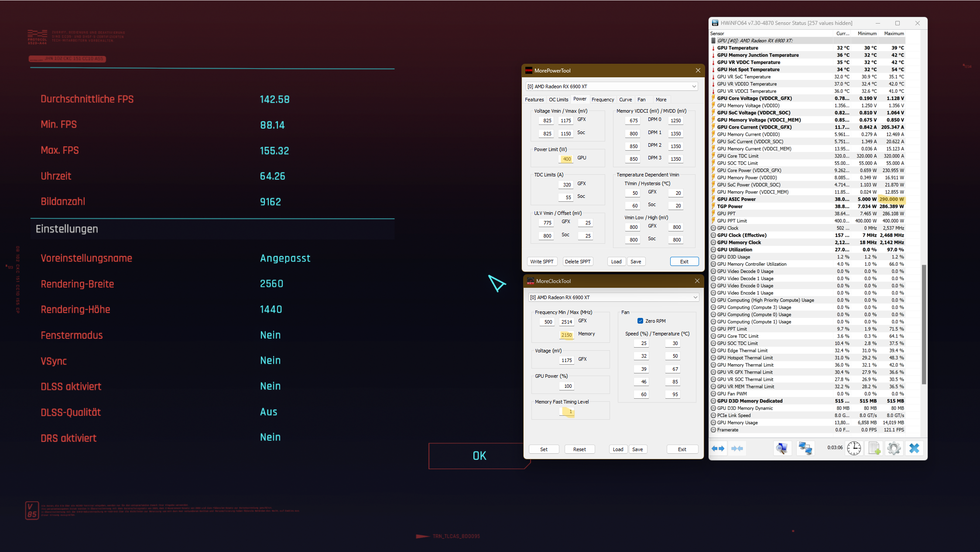Click the HWiNFO collapse columns arrows icon

(737, 448)
